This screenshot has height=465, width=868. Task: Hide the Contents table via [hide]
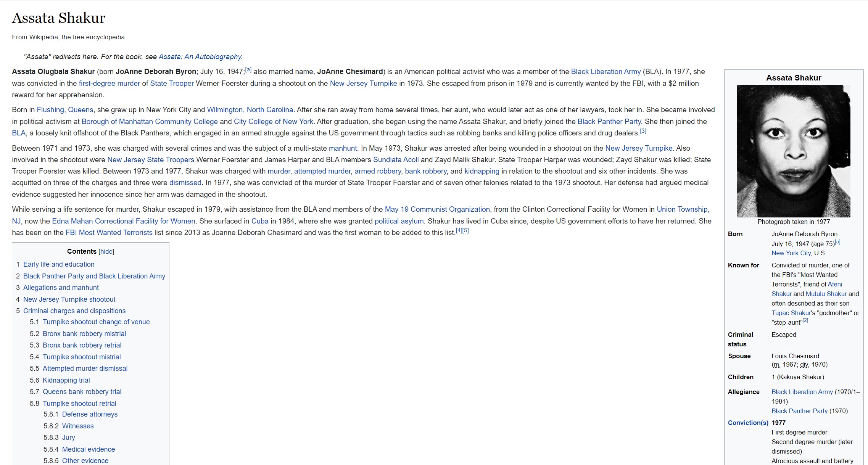point(106,252)
